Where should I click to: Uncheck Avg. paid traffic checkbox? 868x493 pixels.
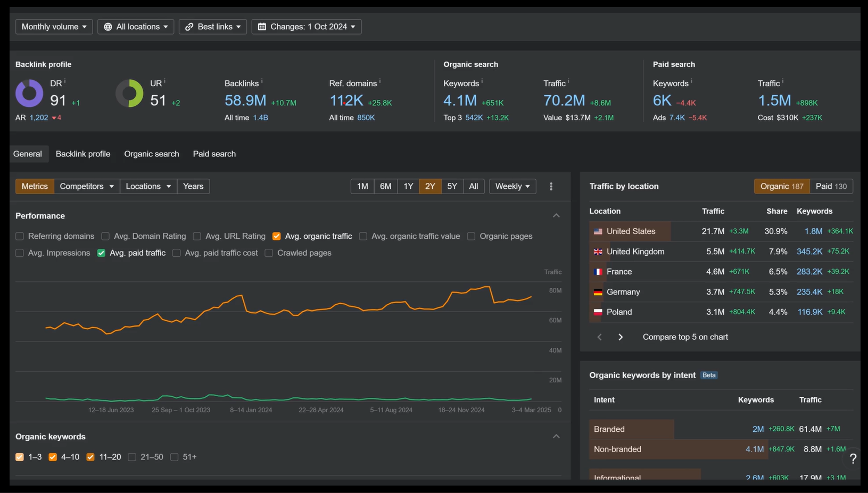pyautogui.click(x=101, y=253)
